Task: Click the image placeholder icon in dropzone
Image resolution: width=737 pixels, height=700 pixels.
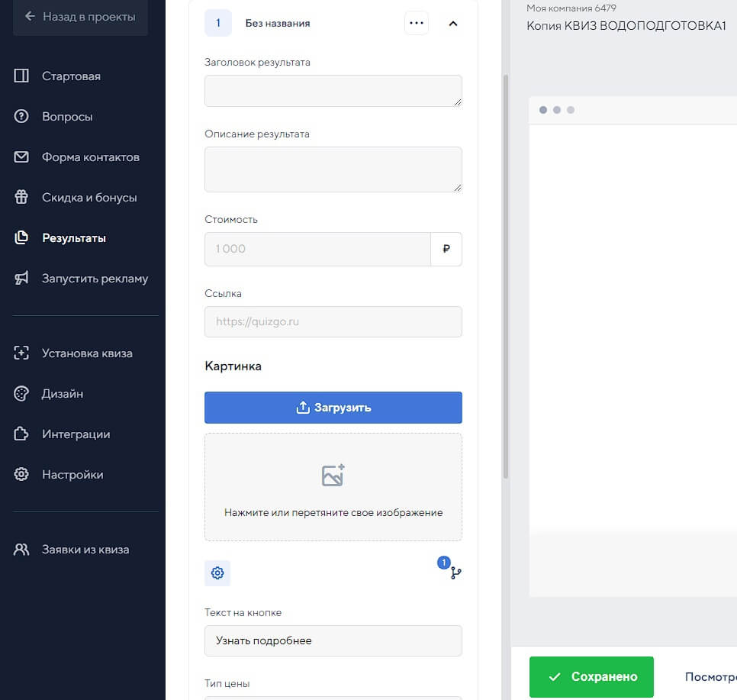Action: tap(333, 476)
